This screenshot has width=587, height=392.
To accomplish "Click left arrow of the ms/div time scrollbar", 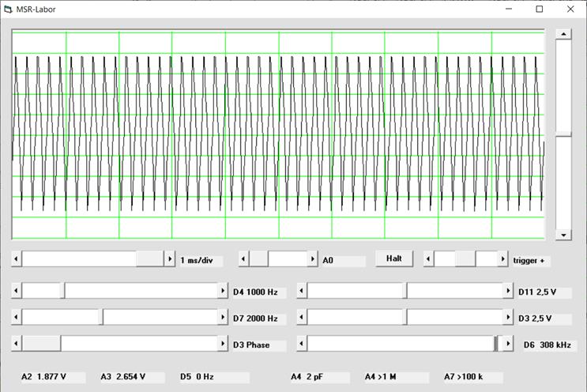I will pyautogui.click(x=17, y=259).
